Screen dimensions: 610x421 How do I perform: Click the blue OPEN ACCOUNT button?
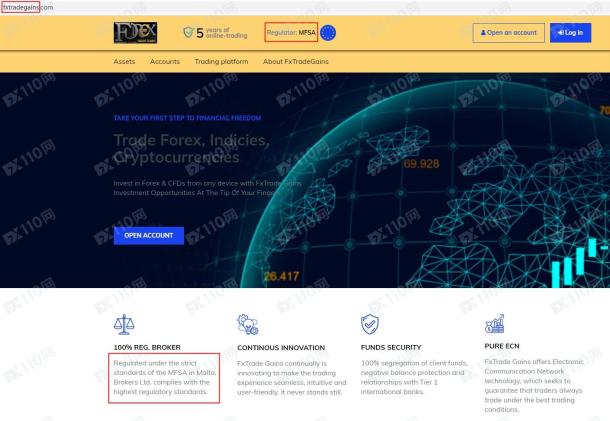[x=149, y=235]
